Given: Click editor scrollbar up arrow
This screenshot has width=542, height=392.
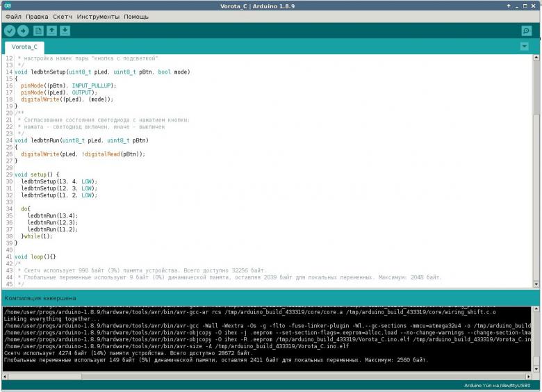Looking at the screenshot, I should tap(536, 58).
